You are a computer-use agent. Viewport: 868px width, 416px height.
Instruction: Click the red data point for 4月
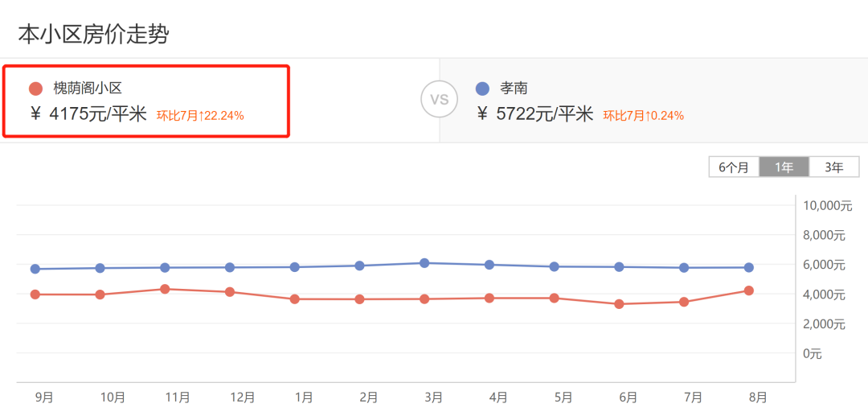click(489, 299)
